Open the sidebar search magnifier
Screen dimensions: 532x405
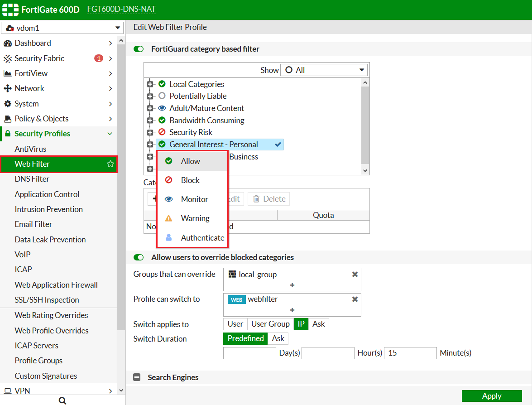click(x=62, y=400)
